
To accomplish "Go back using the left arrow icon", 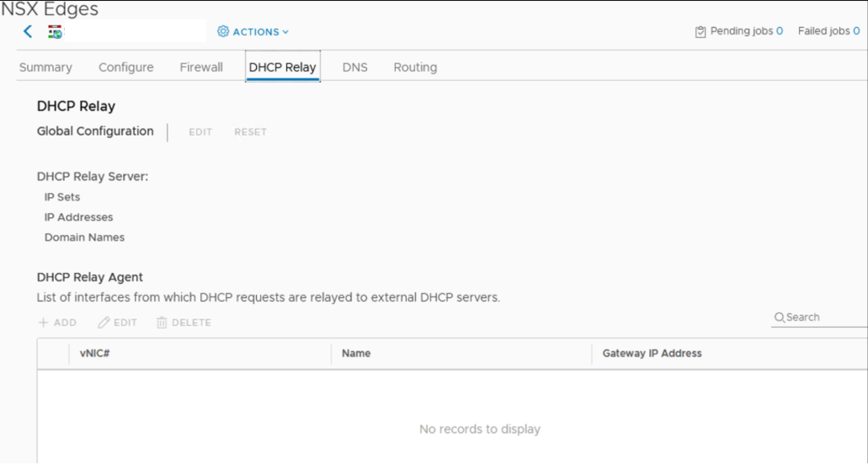I will click(x=28, y=31).
